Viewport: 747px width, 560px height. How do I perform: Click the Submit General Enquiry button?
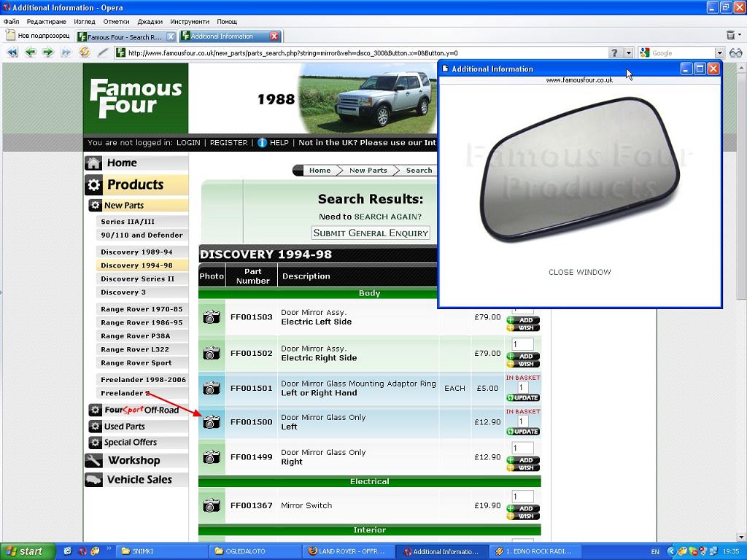371,233
